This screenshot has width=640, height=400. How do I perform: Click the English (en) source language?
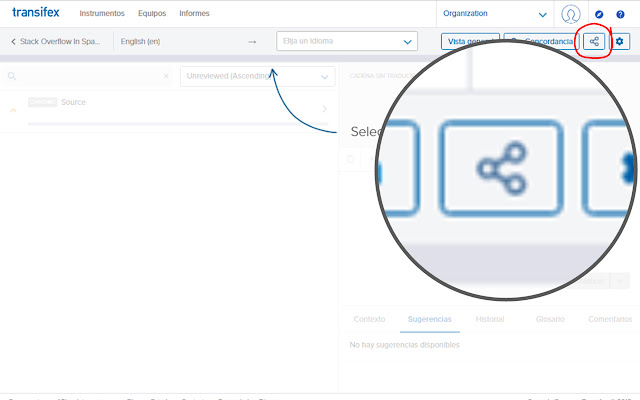point(140,41)
